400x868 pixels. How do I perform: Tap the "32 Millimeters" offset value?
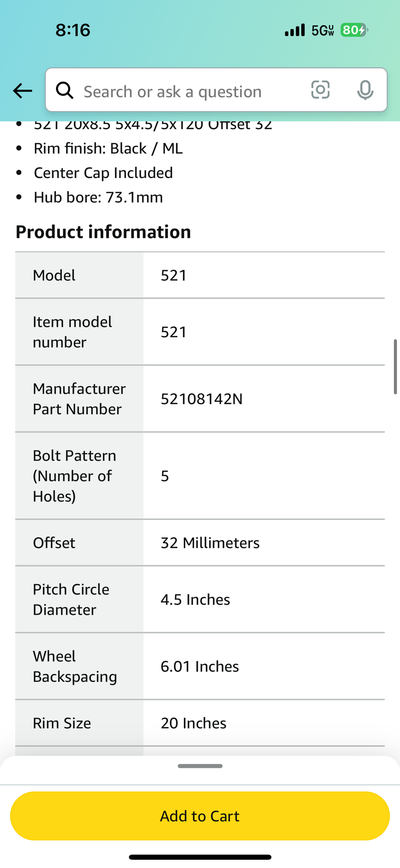coord(210,543)
